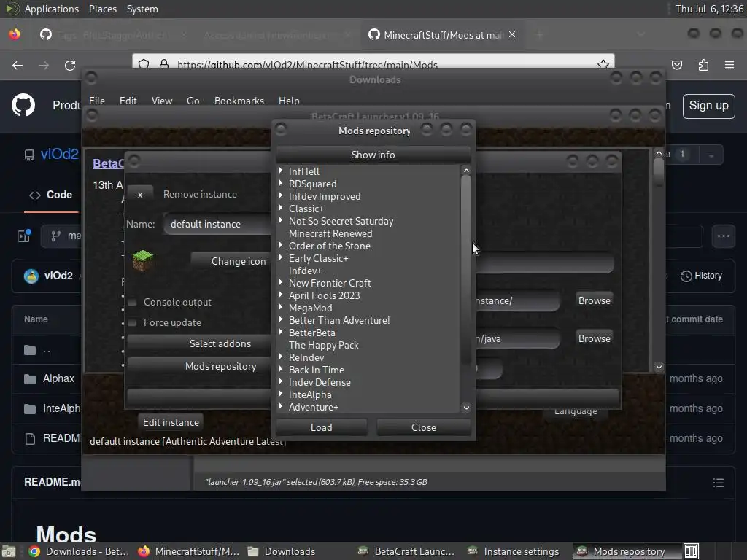747x560 pixels.
Task: Click the GitHub three-dots more options
Action: [723, 236]
